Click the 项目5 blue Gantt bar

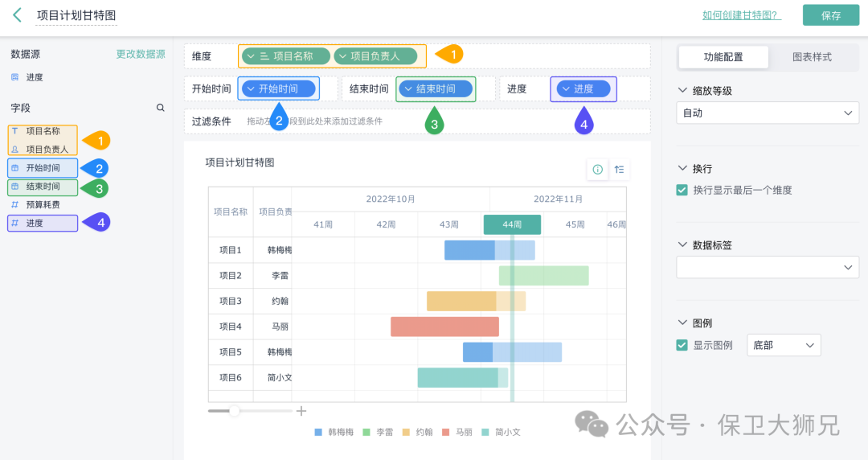[x=512, y=352]
